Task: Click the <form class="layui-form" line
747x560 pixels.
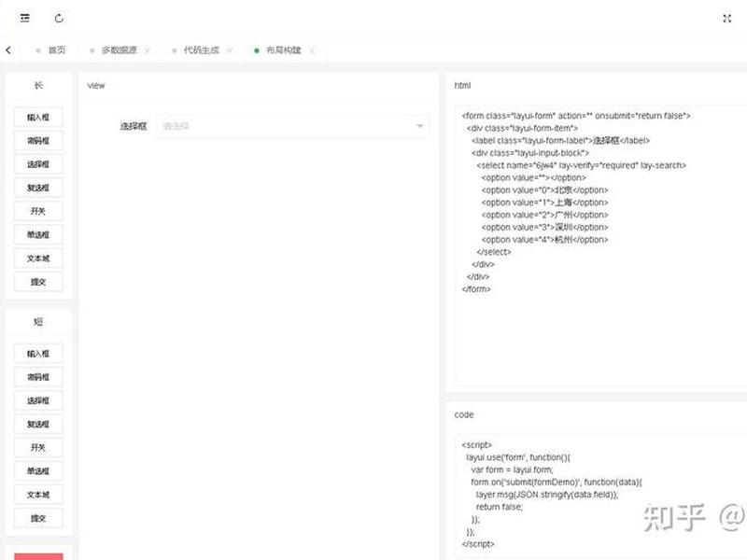Action: click(576, 116)
